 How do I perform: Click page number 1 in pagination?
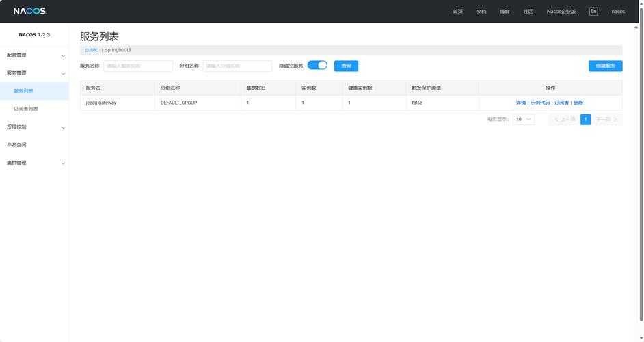585,119
